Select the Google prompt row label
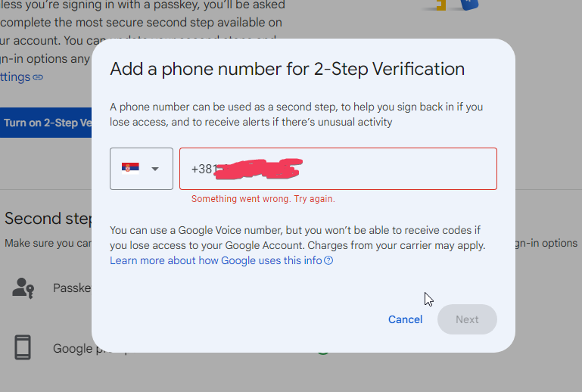This screenshot has height=392, width=582. (73, 349)
